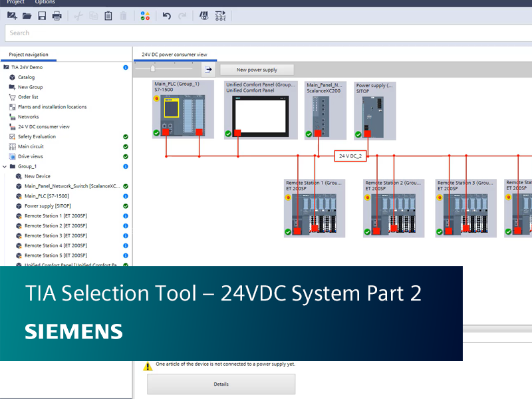The height and width of the screenshot is (399, 532).
Task: Switch to the 24V DC power consumer view tab
Action: 174,55
